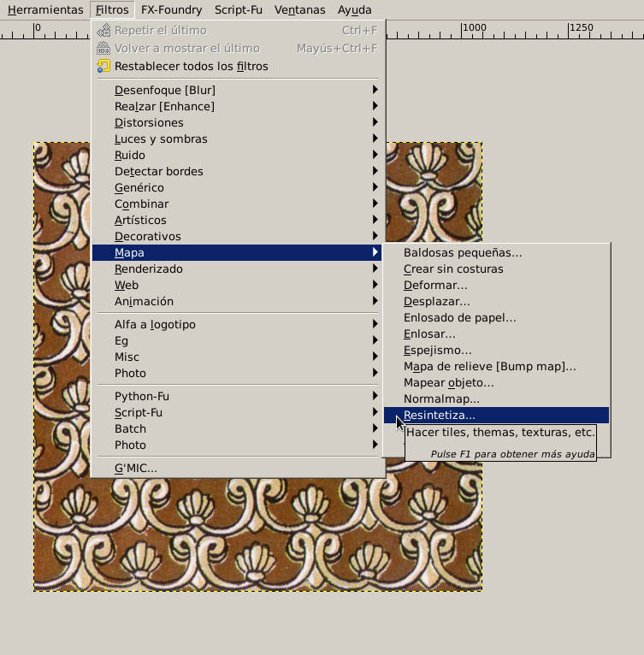Viewport: 644px width, 655px height.
Task: Expand the Animación submenu
Action: pyautogui.click(x=237, y=302)
